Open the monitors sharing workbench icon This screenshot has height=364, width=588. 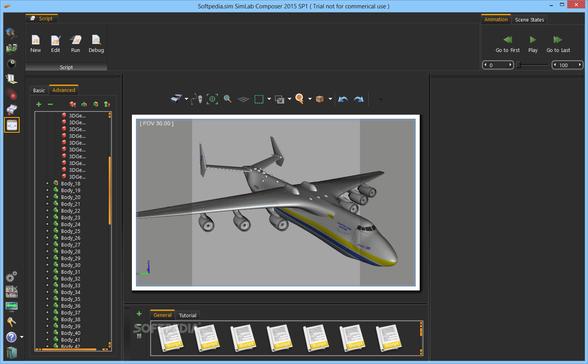click(x=12, y=48)
